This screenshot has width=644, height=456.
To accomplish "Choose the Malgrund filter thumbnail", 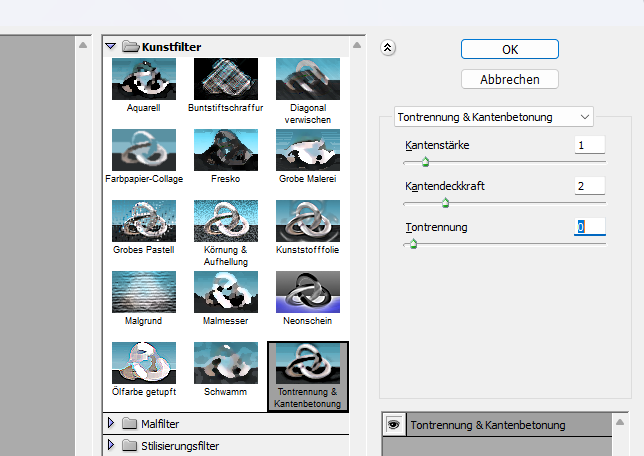I will 144,292.
